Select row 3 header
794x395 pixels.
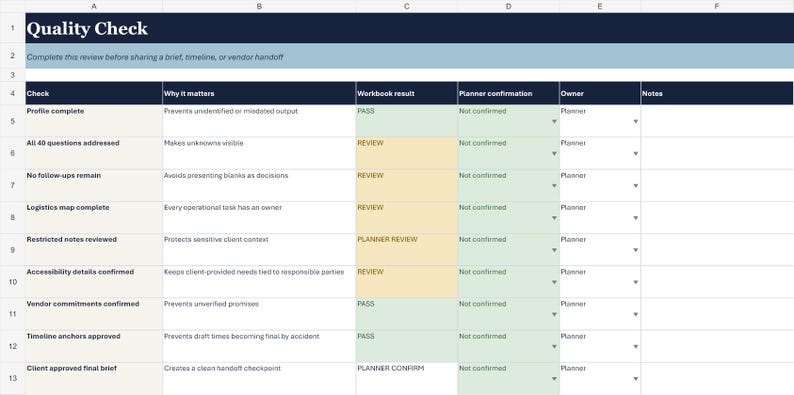[x=13, y=75]
